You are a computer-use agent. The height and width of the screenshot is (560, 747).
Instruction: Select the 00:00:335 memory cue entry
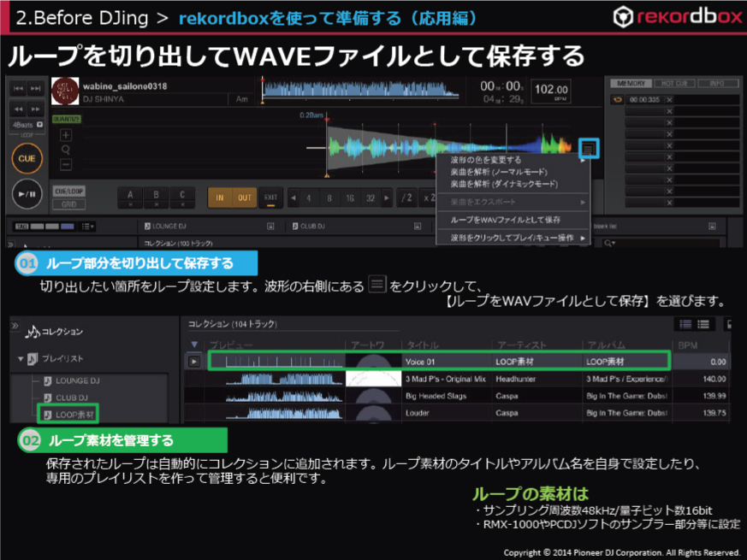point(644,99)
